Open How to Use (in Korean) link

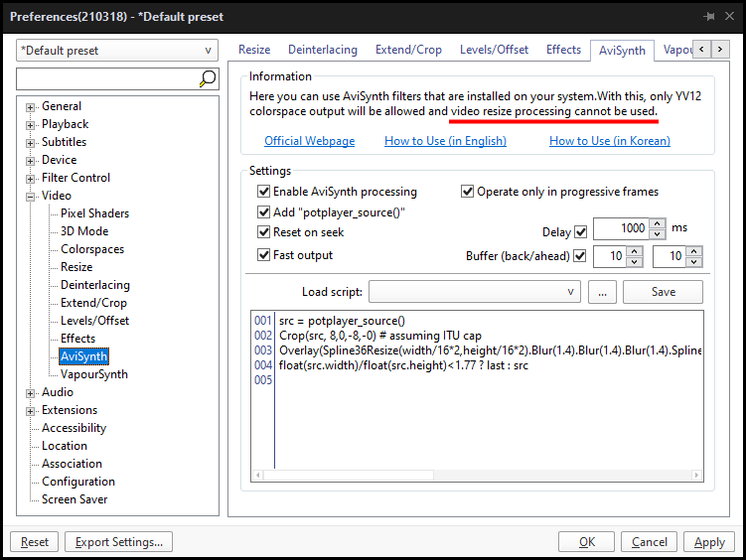[x=610, y=141]
